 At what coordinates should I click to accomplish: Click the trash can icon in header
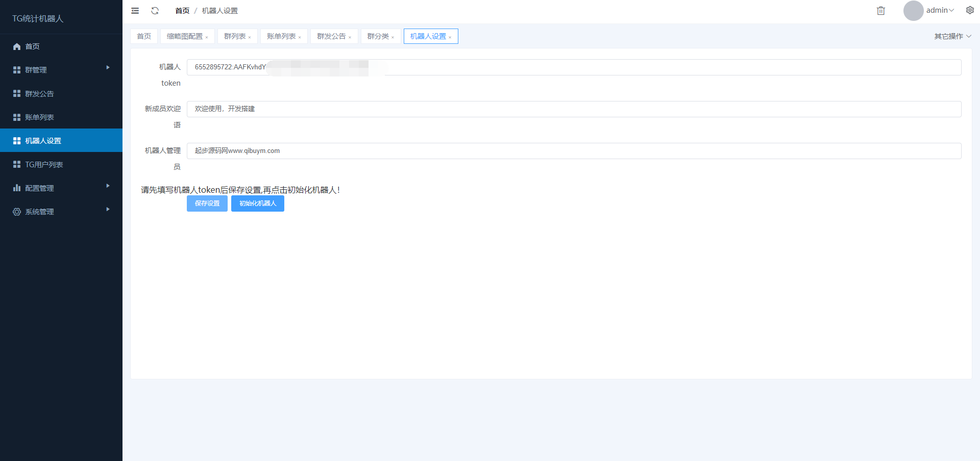coord(880,11)
